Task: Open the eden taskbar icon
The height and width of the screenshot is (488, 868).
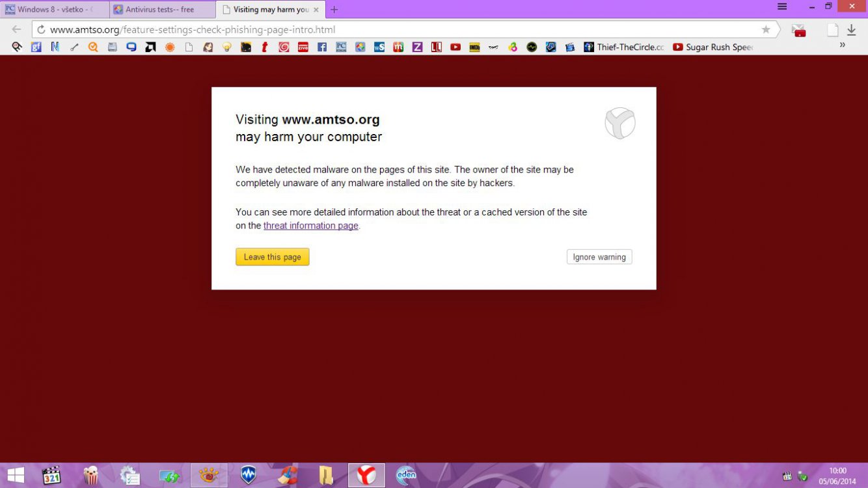Action: coord(406,476)
